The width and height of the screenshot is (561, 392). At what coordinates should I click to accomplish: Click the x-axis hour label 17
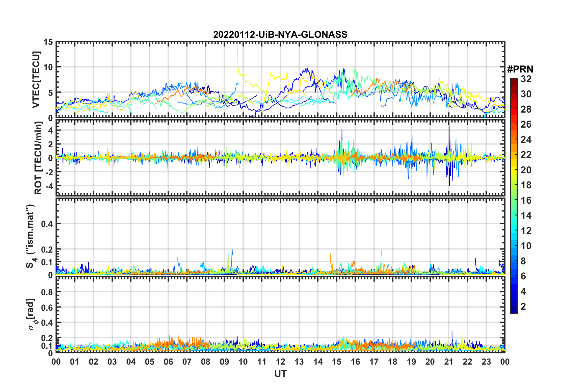[374, 362]
